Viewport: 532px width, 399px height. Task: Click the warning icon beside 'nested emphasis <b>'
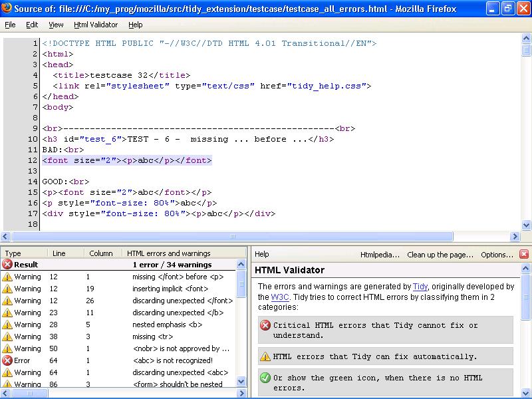click(x=6, y=326)
